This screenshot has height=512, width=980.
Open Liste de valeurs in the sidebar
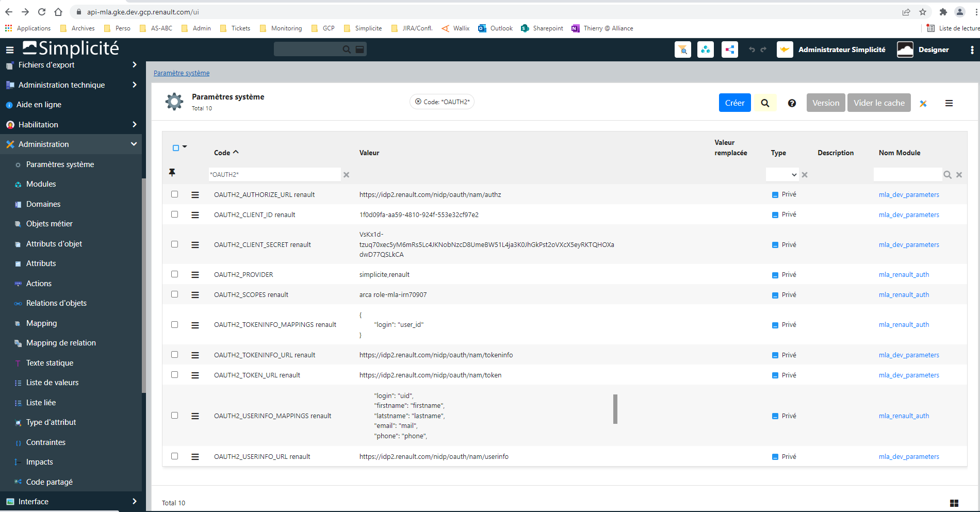point(52,383)
